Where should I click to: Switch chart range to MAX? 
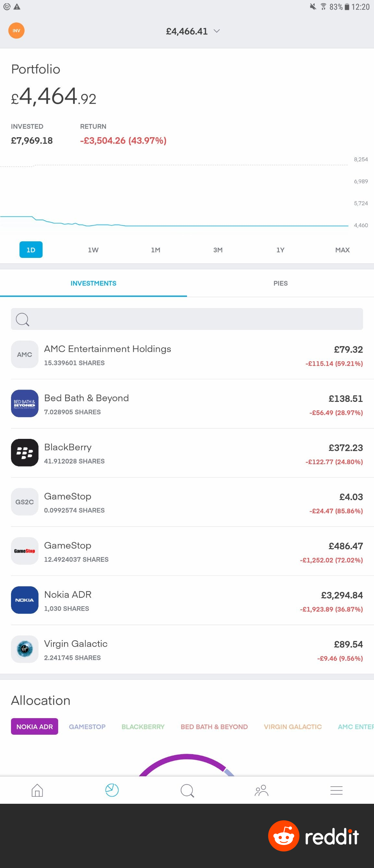pos(342,250)
